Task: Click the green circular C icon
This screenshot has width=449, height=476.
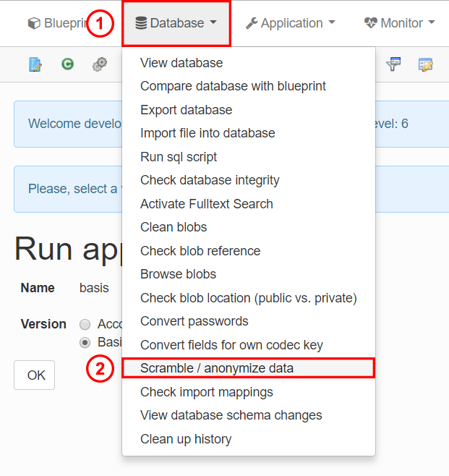Action: pos(67,64)
